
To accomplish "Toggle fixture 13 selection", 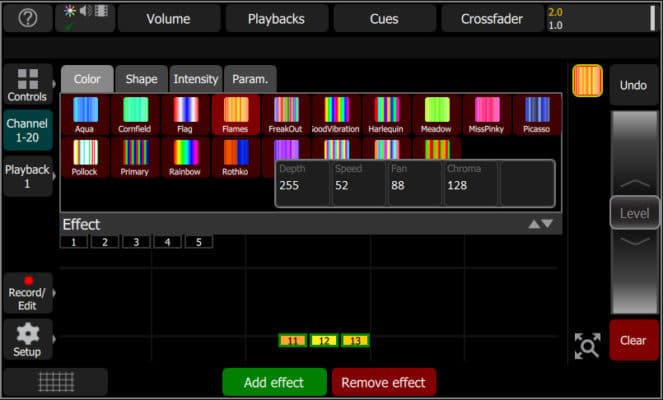I will [x=355, y=341].
